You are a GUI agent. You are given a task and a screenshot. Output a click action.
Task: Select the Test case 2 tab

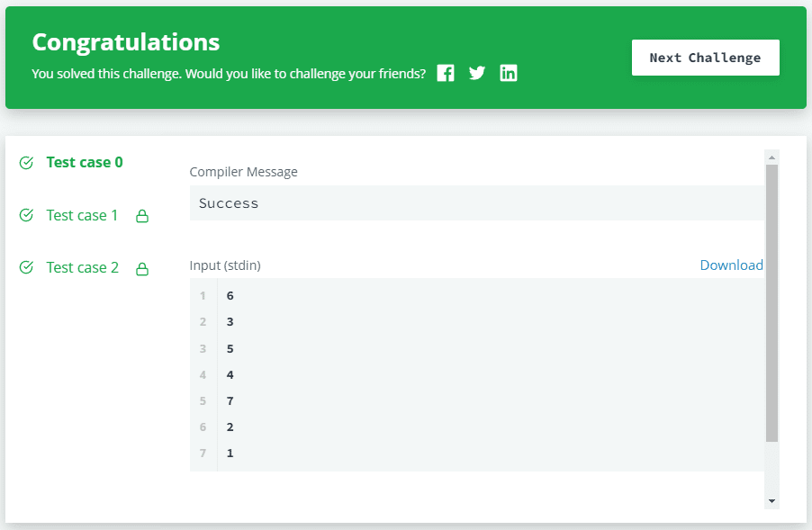pos(82,267)
